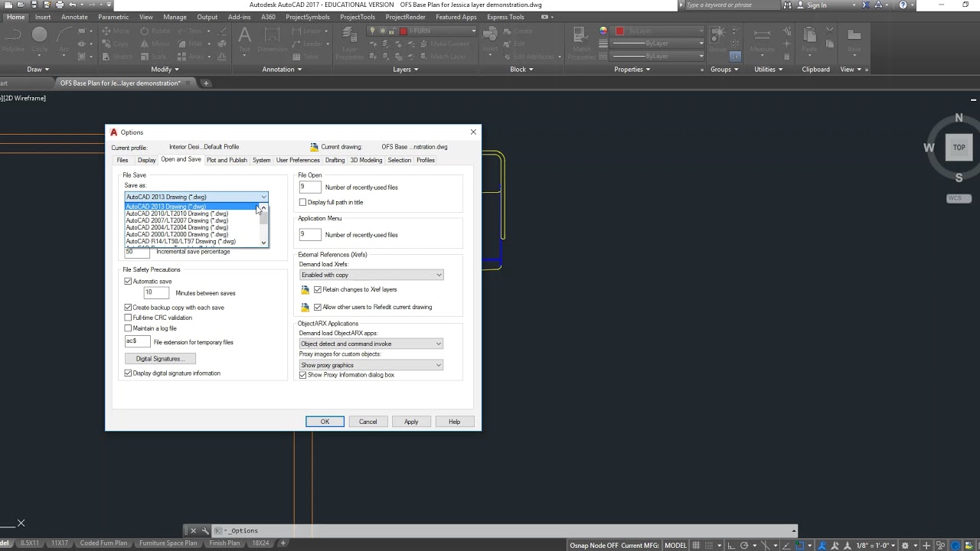Expand the Draw panel
980x551 pixels.
[x=38, y=69]
